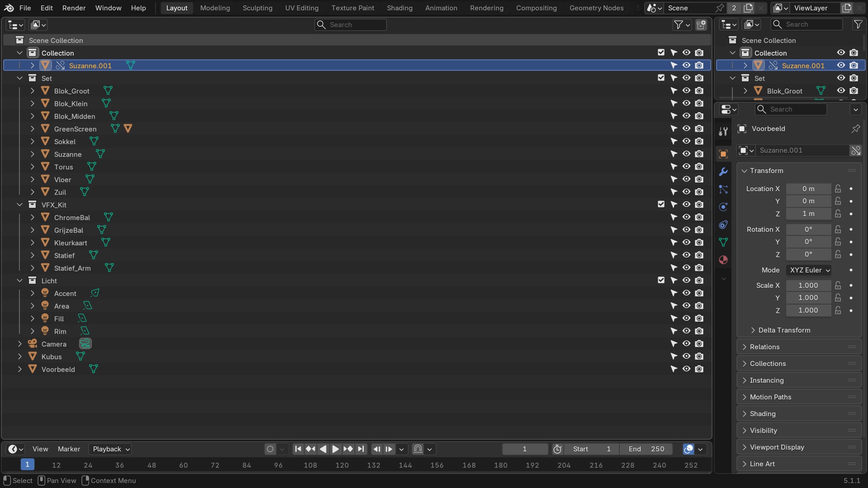Click the light data icon beside Accent
Image resolution: width=868 pixels, height=488 pixels.
[x=95, y=293]
